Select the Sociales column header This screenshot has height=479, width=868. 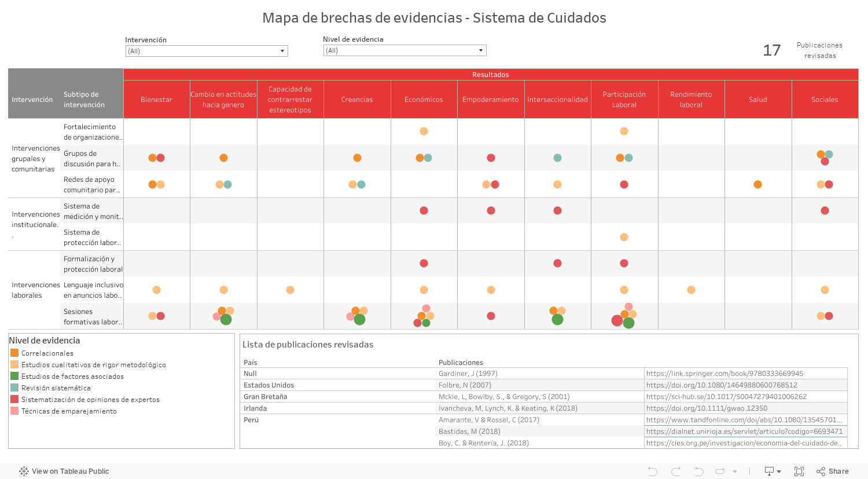click(x=825, y=100)
